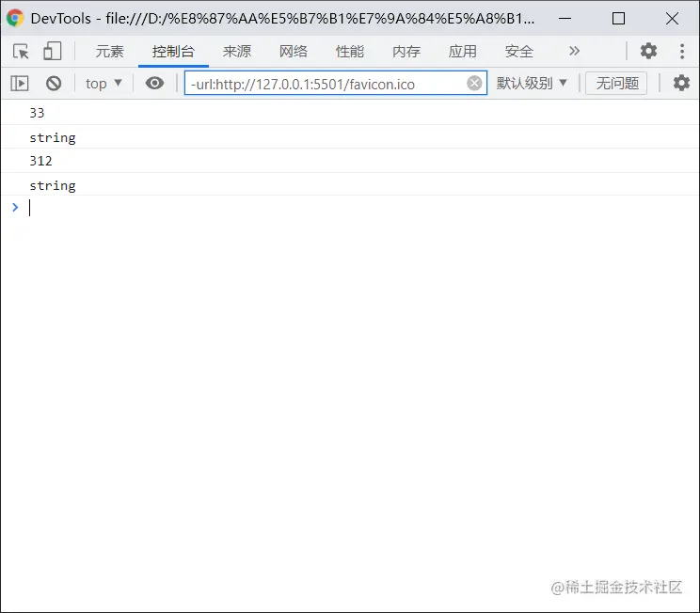
Task: Close the DevTools window
Action: (672, 18)
